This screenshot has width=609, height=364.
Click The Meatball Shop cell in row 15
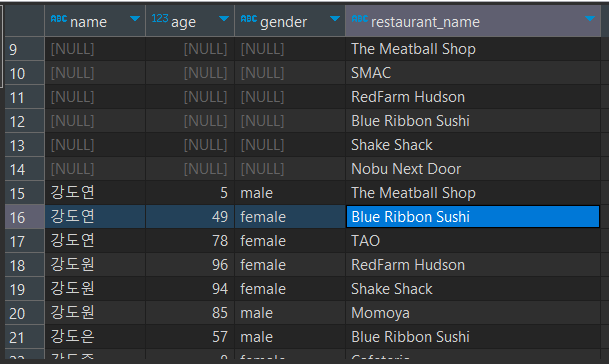(473, 193)
